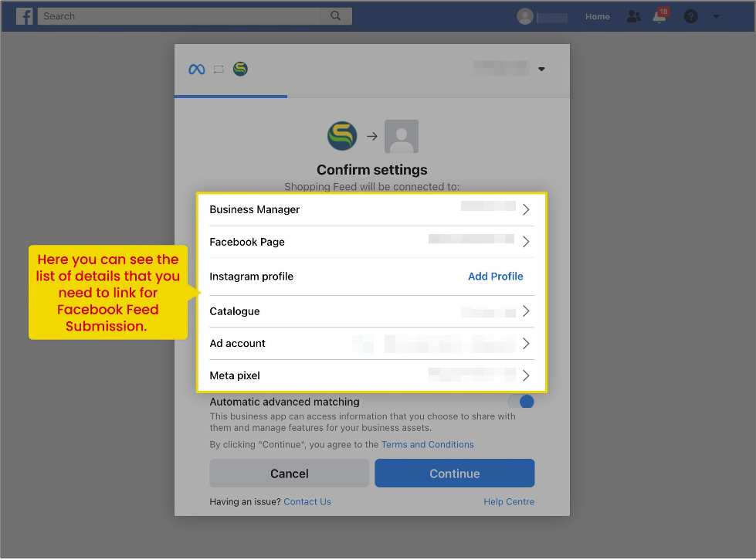Click the search magnifier icon
This screenshot has height=560, width=756.
tap(336, 16)
